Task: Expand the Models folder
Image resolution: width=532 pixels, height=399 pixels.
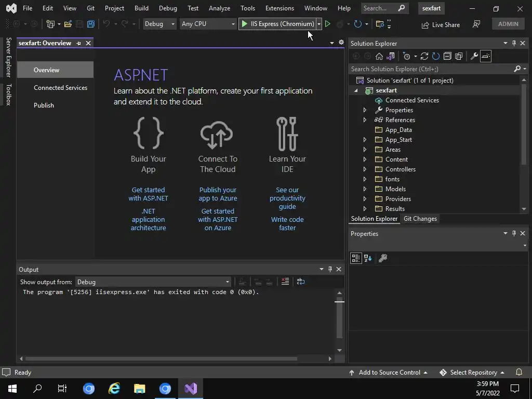Action: (x=365, y=189)
